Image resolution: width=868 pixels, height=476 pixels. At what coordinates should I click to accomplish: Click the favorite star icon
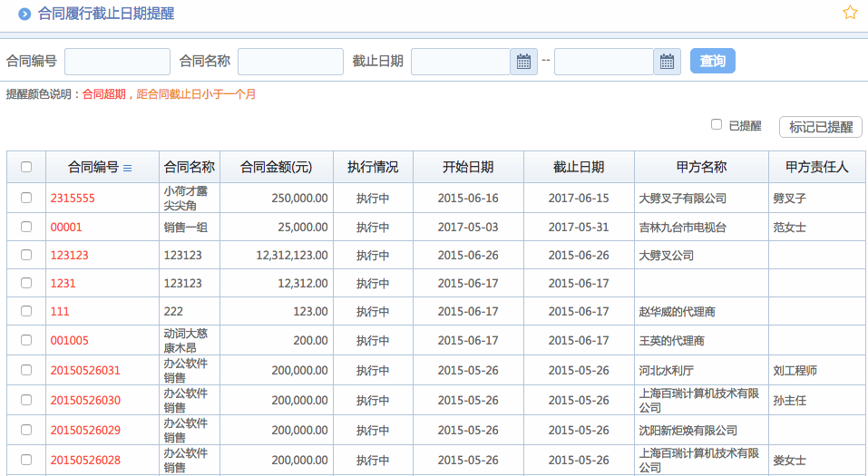(x=850, y=13)
